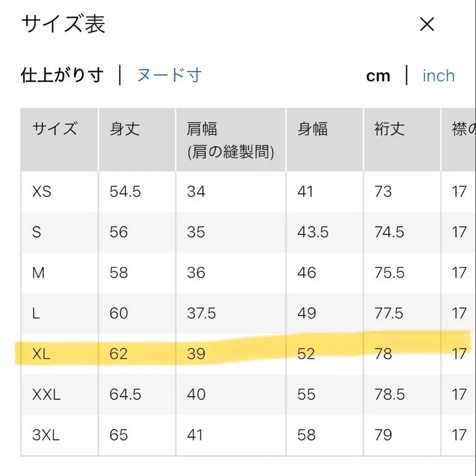Close the サイズ表 dialog
This screenshot has height=476, width=476.
(x=426, y=24)
